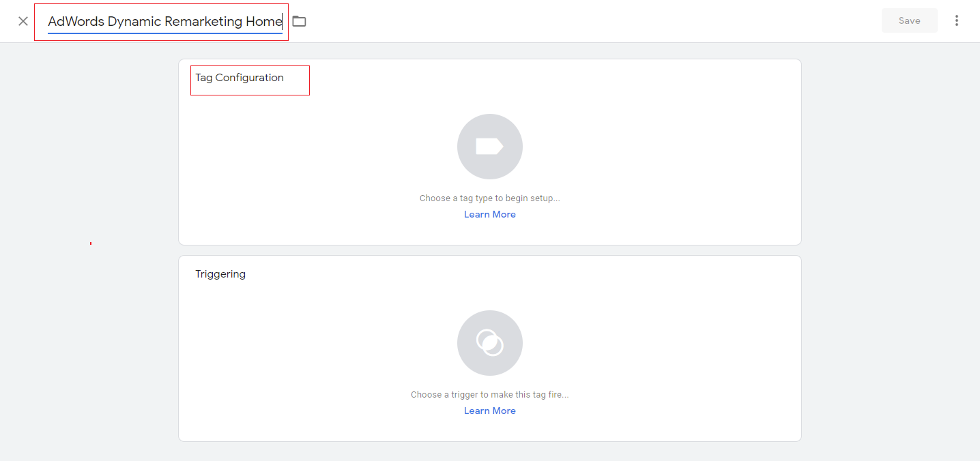Click the word "AdWords" in the tag name
Image resolution: width=980 pixels, height=461 pixels.
pyautogui.click(x=76, y=22)
